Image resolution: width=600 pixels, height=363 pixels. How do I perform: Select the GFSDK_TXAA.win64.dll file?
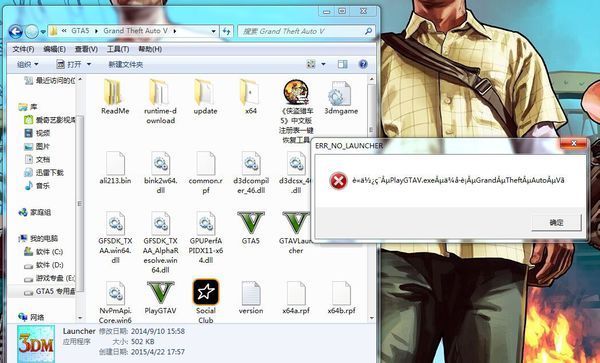tap(115, 237)
